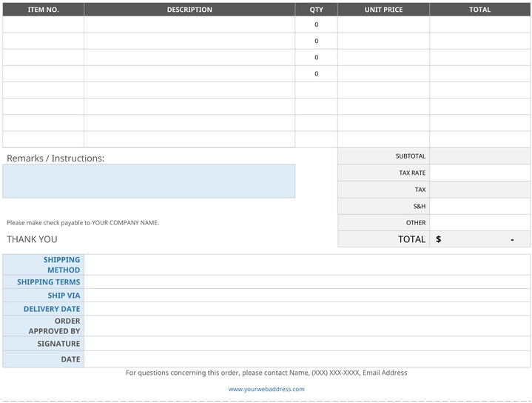Select the SUBTOTAL label
532x403 pixels.
[410, 156]
